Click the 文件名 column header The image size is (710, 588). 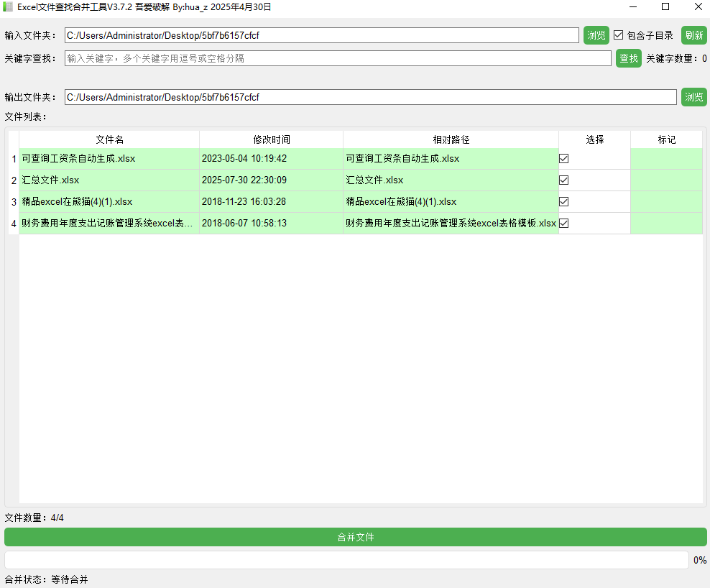(109, 139)
